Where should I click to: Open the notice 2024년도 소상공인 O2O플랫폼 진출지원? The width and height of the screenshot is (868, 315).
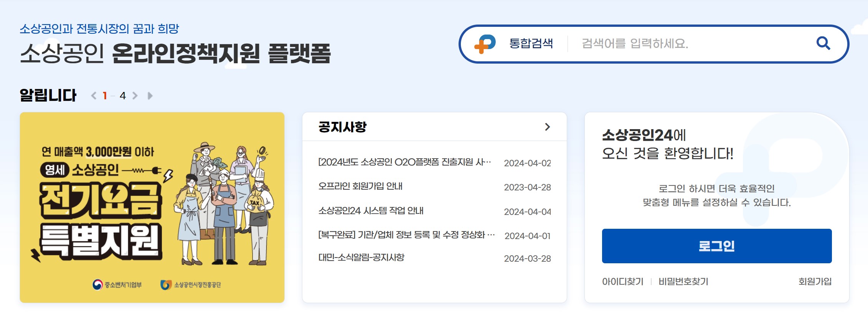pos(404,162)
